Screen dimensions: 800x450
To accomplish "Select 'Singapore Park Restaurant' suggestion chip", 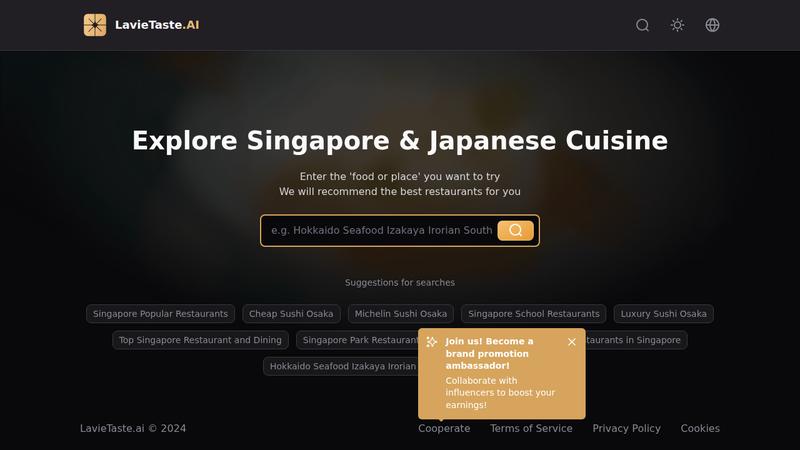I will point(357,340).
